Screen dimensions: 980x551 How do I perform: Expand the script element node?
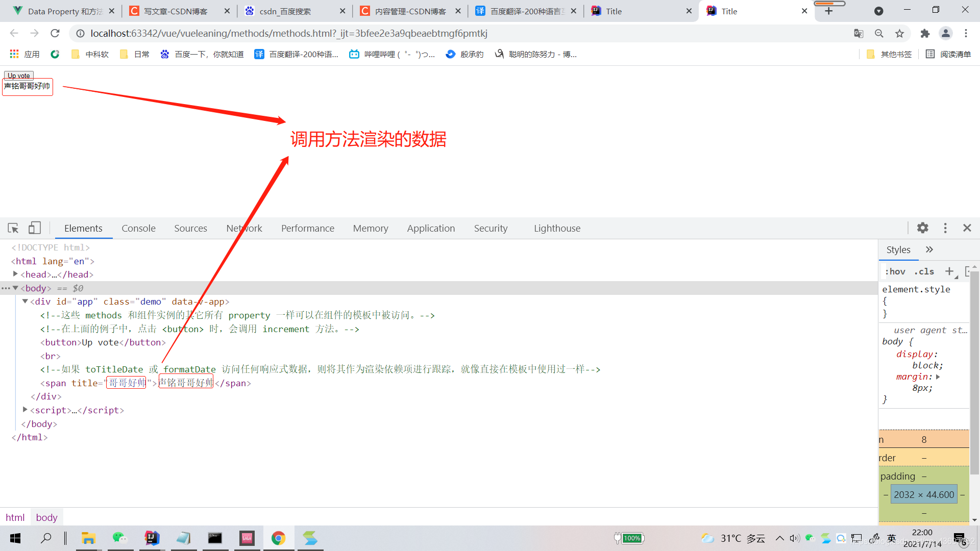click(25, 410)
